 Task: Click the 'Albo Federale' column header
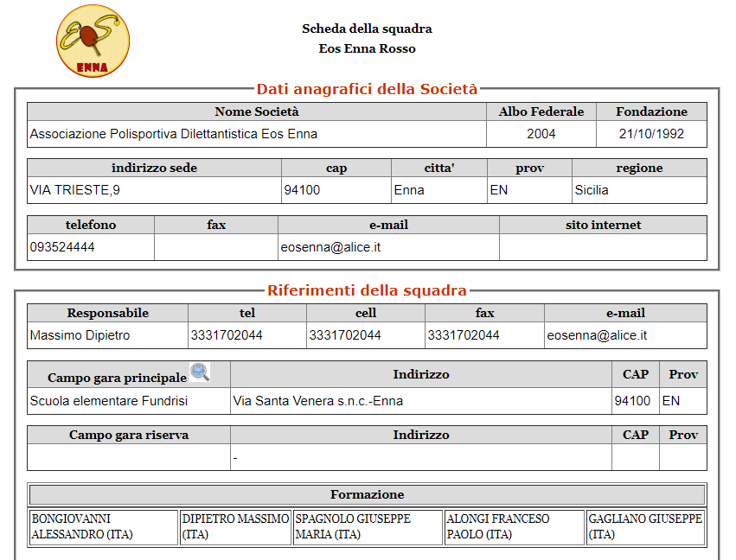point(541,111)
